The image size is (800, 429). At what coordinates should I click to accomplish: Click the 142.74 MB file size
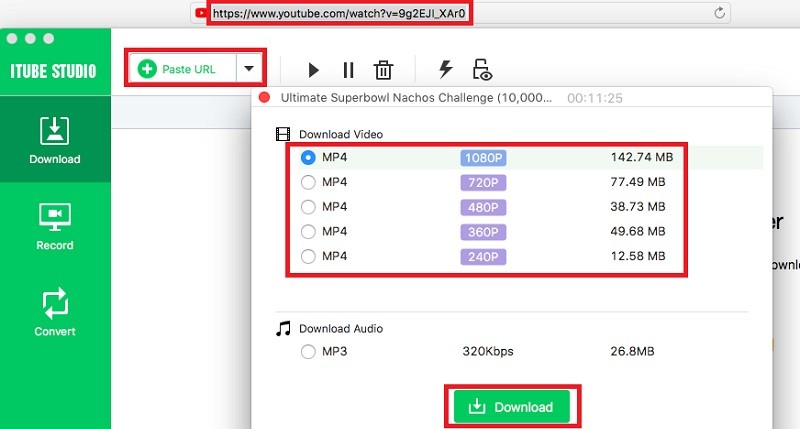click(x=642, y=157)
